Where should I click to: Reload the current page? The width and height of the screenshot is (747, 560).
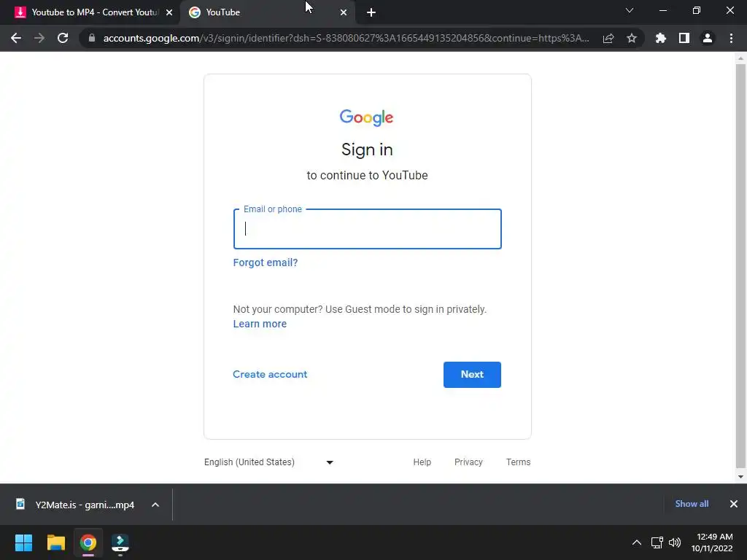point(63,38)
